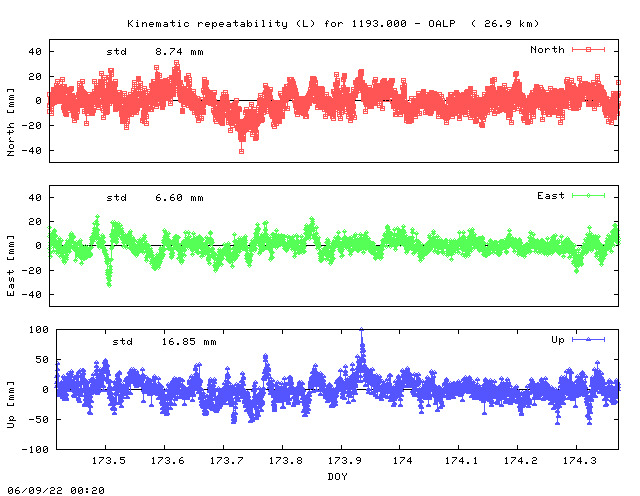640x496 pixels.
Task: Click the Up plot peak near 100 mm
Action: 361,330
